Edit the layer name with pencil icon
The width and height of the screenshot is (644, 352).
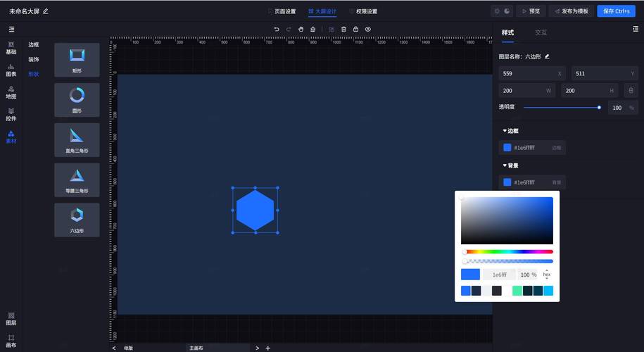coord(547,56)
